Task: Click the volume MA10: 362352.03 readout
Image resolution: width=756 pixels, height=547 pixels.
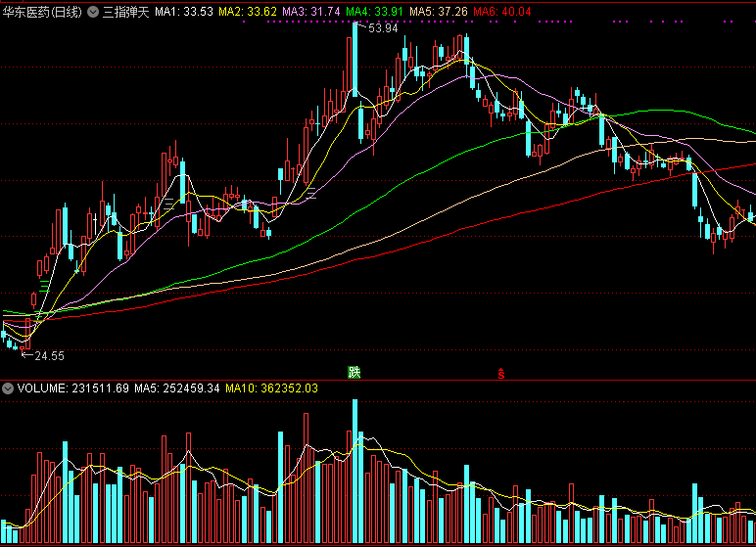Action: (272, 388)
